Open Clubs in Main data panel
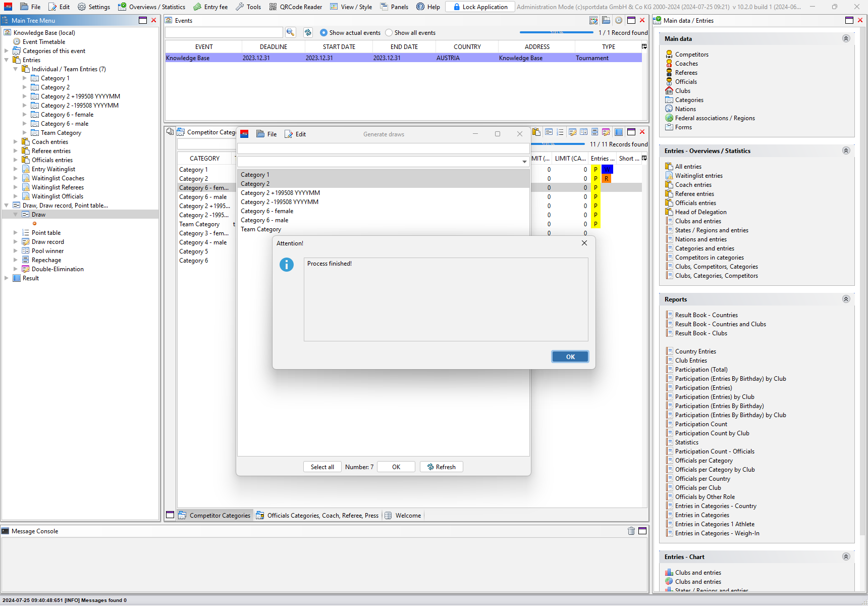 coord(682,91)
